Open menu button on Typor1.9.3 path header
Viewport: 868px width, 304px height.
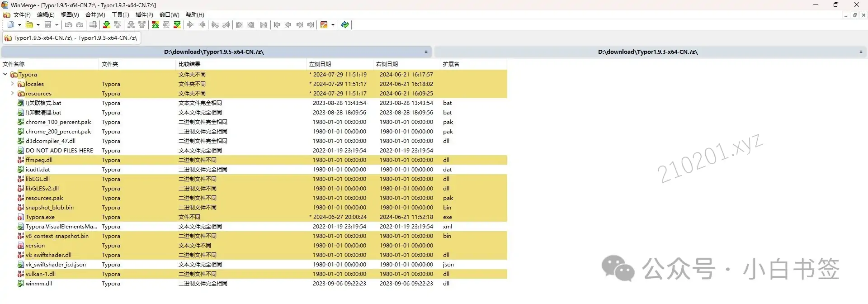click(861, 52)
